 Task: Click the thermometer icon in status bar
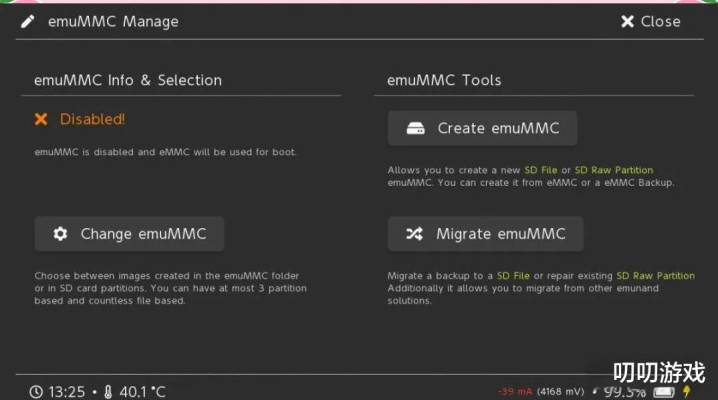[x=108, y=392]
